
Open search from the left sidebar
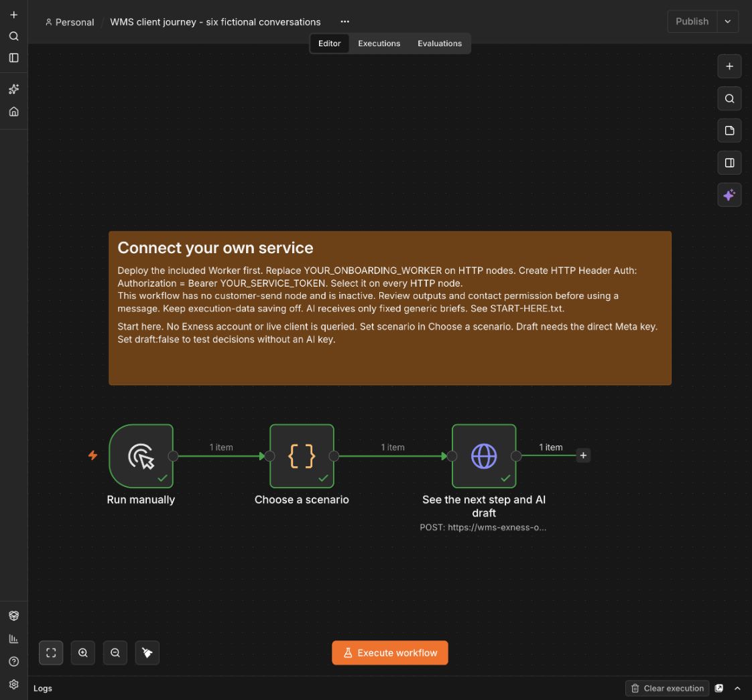click(x=14, y=36)
